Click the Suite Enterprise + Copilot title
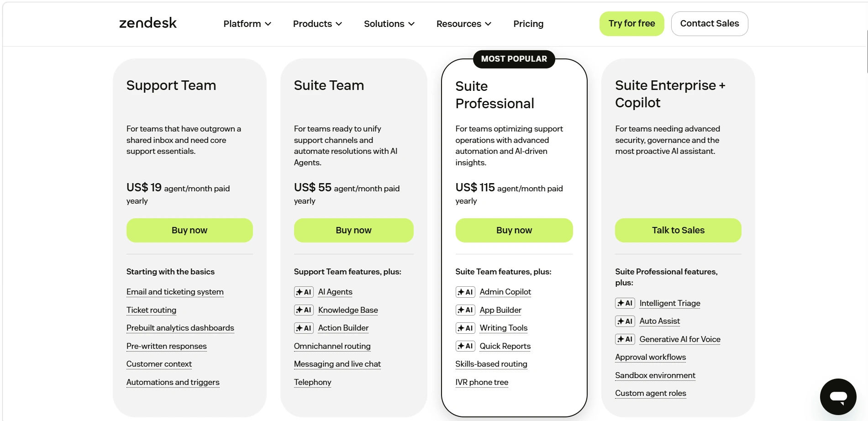868x421 pixels. (670, 94)
